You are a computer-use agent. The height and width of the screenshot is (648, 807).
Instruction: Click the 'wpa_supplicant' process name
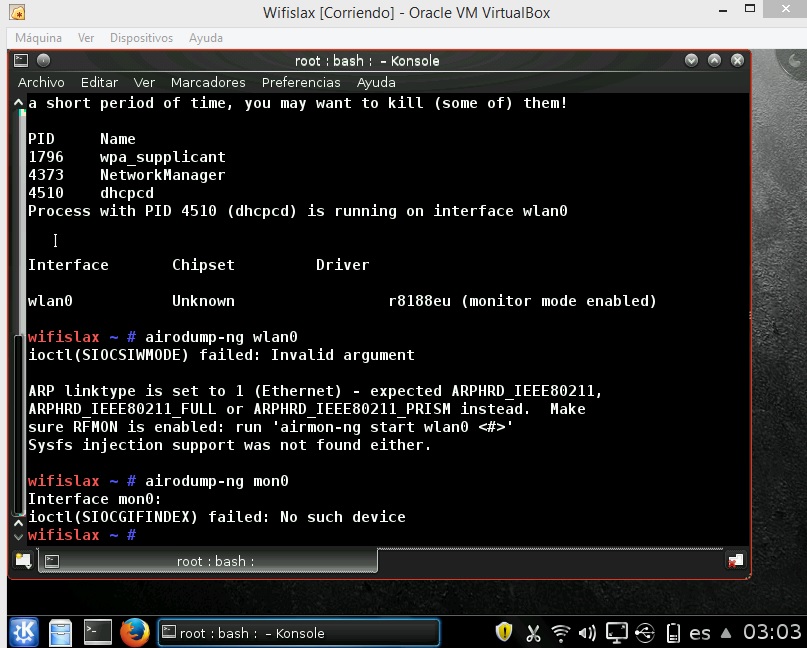coord(163,157)
